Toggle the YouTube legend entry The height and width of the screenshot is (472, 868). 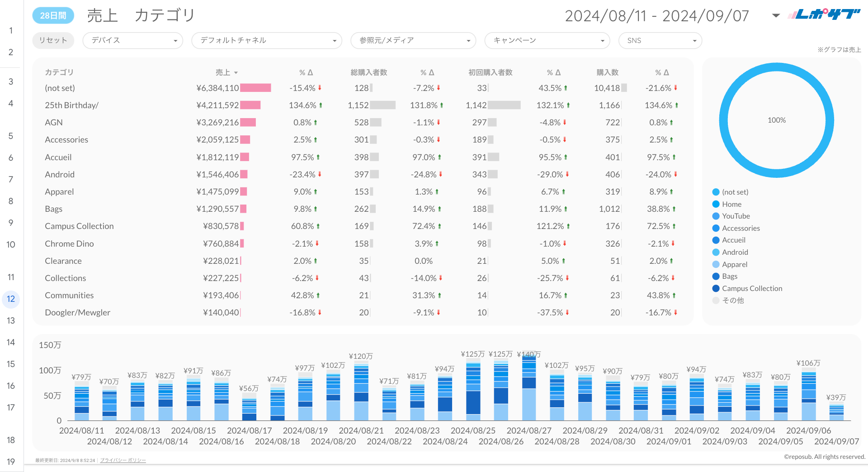[736, 216]
